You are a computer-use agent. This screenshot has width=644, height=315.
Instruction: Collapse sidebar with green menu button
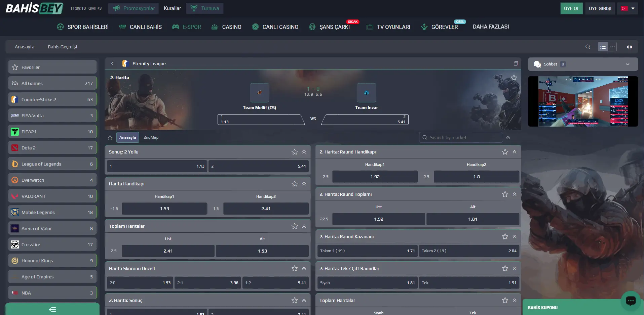click(52, 309)
